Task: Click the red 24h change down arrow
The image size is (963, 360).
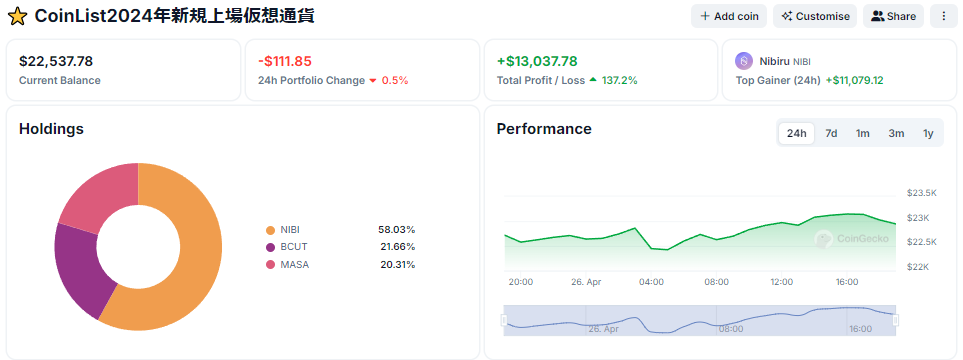Action: point(373,81)
